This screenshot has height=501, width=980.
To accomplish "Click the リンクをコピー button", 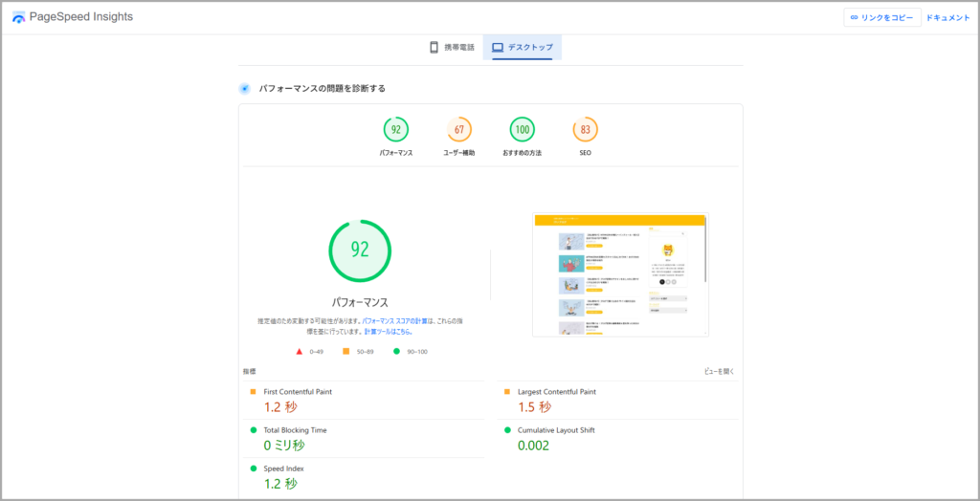I will (x=881, y=18).
